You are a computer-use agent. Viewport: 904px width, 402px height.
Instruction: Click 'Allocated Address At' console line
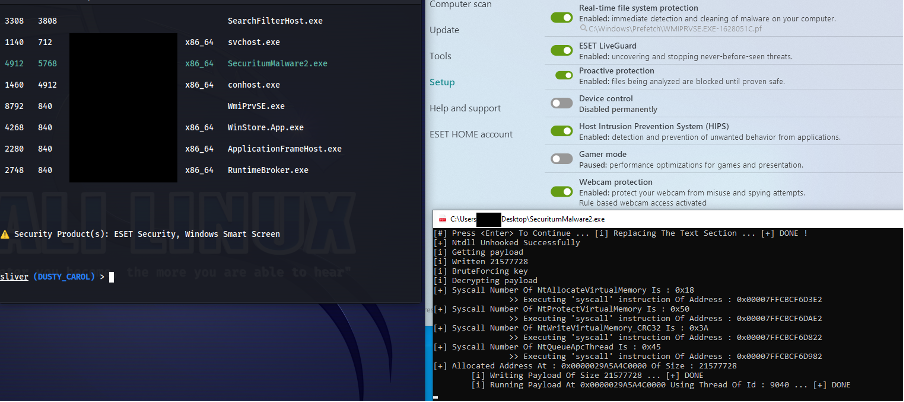[x=585, y=366]
